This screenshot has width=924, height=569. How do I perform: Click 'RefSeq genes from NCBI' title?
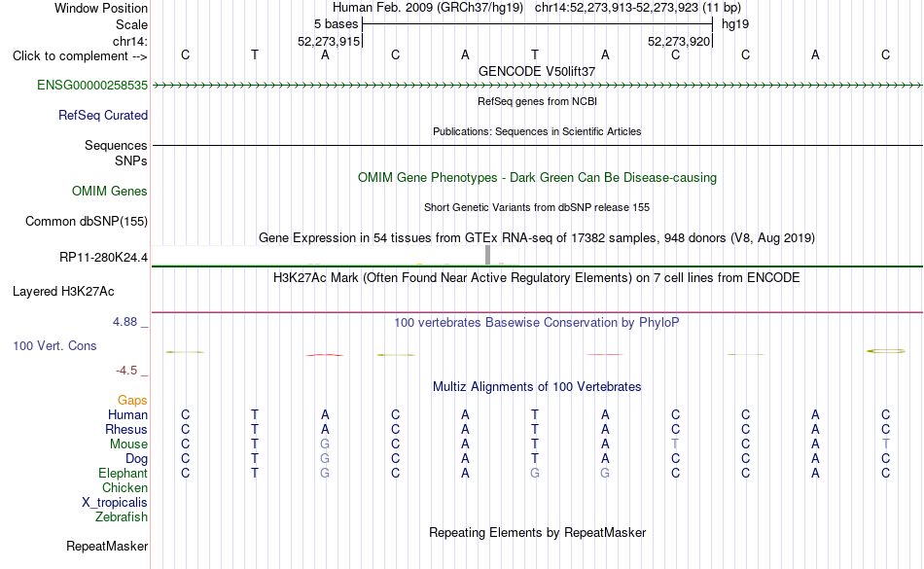tap(538, 102)
